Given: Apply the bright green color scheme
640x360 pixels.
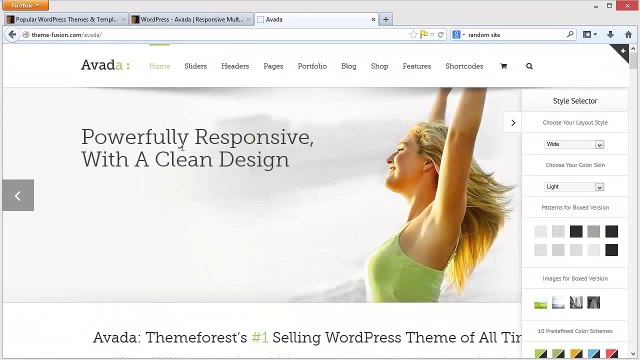Looking at the screenshot, I should point(540,353).
